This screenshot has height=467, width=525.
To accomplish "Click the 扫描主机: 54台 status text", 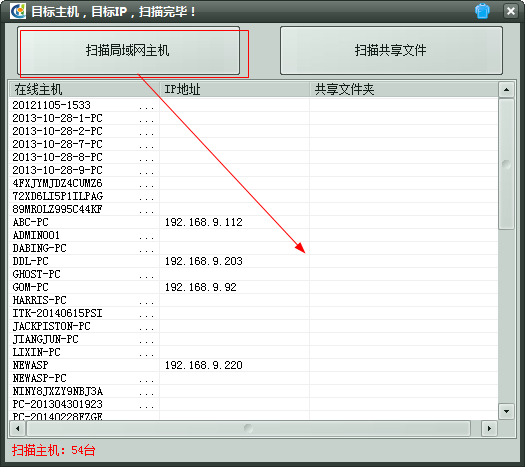I will (x=54, y=450).
